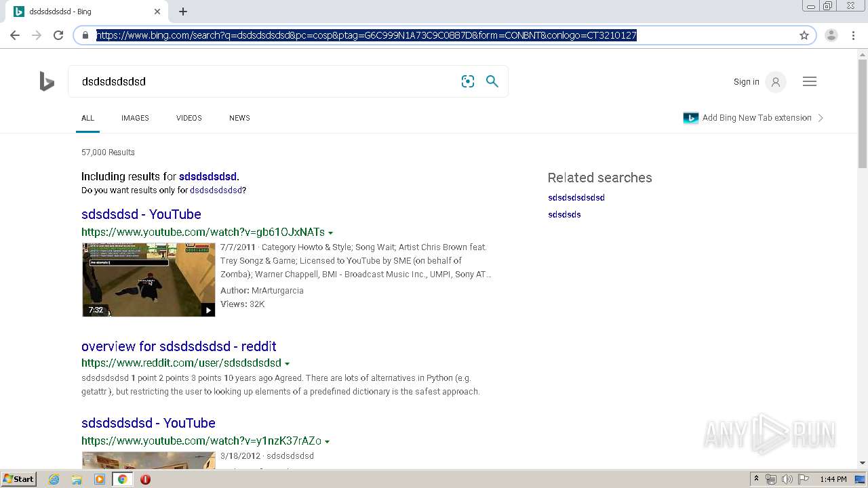Click related search sdsdsdsdsdsd

[576, 198]
